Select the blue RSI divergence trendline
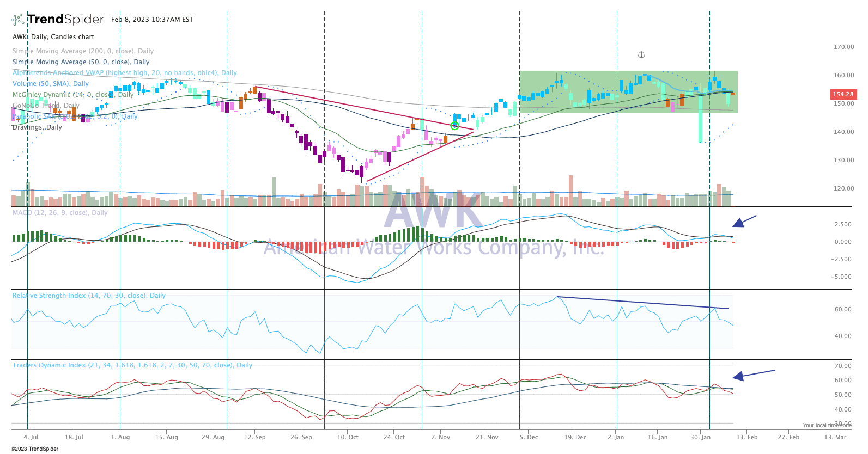The image size is (868, 454). tap(643, 303)
